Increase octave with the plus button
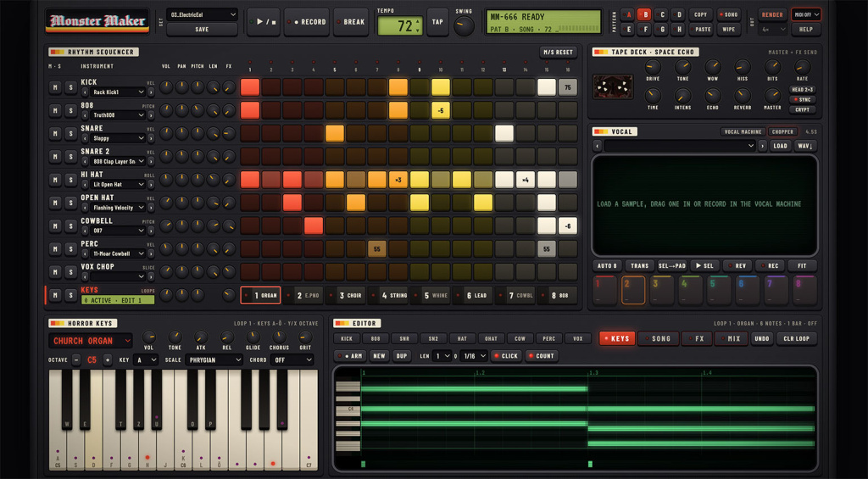The height and width of the screenshot is (479, 868). (x=108, y=359)
